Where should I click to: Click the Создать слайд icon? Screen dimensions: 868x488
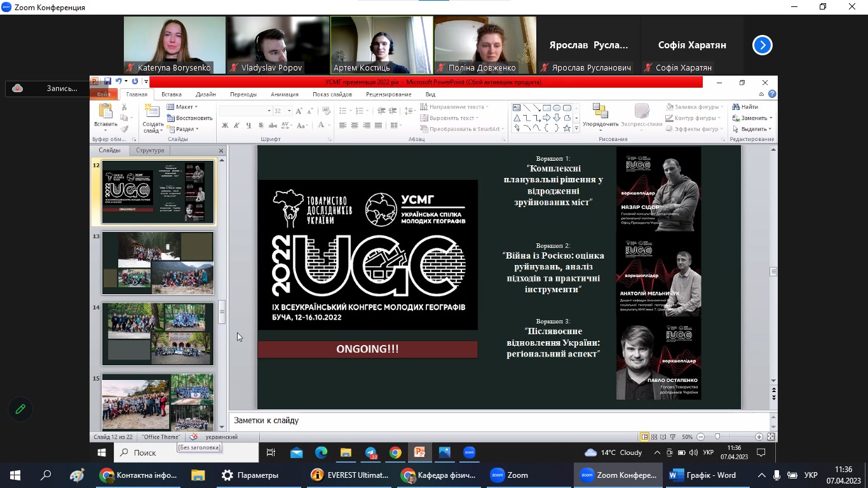coord(153,114)
